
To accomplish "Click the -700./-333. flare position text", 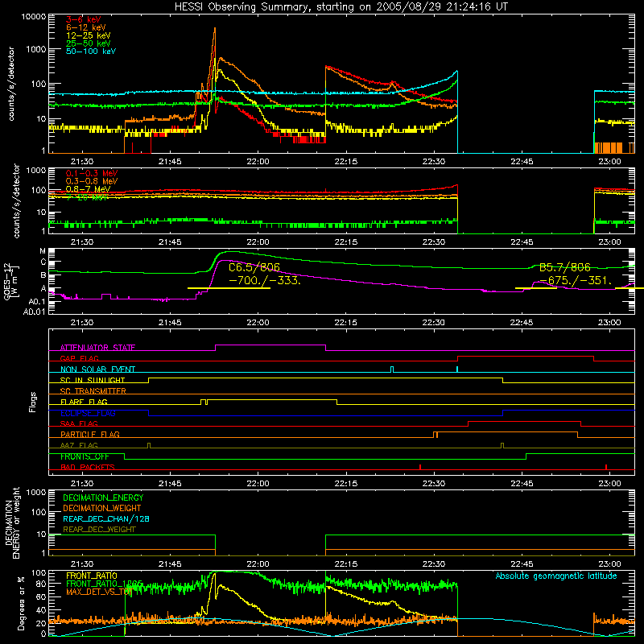I will point(265,281).
